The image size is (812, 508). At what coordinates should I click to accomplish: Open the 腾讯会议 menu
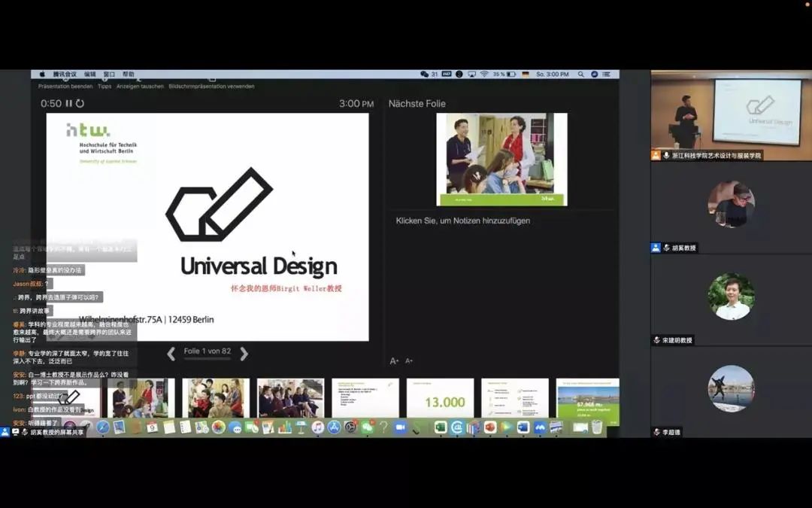click(65, 74)
